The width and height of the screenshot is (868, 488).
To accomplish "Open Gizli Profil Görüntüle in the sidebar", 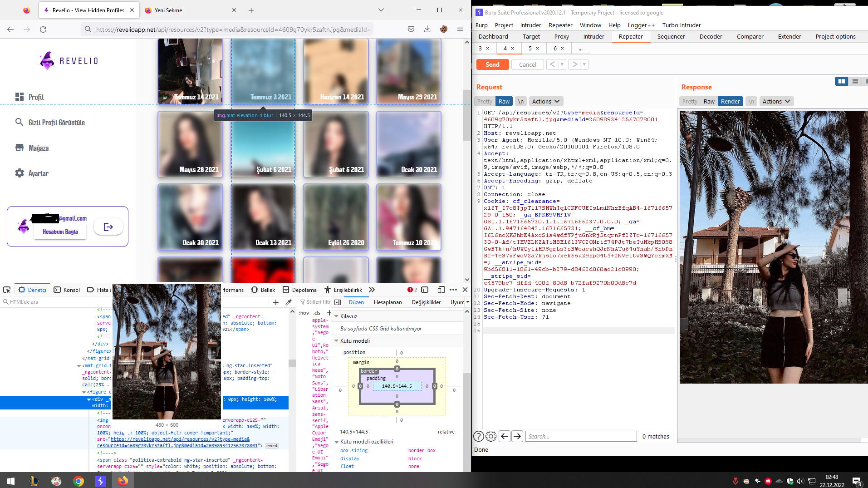I will point(56,123).
